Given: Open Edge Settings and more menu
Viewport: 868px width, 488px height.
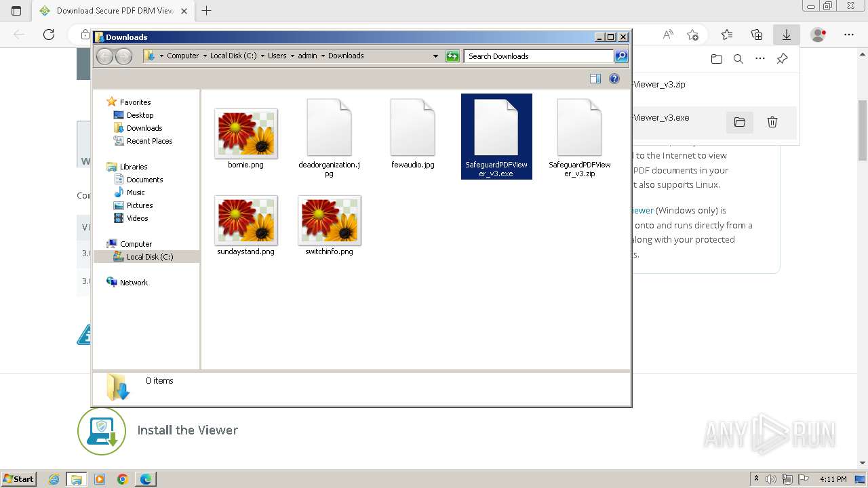Looking at the screenshot, I should 849,35.
